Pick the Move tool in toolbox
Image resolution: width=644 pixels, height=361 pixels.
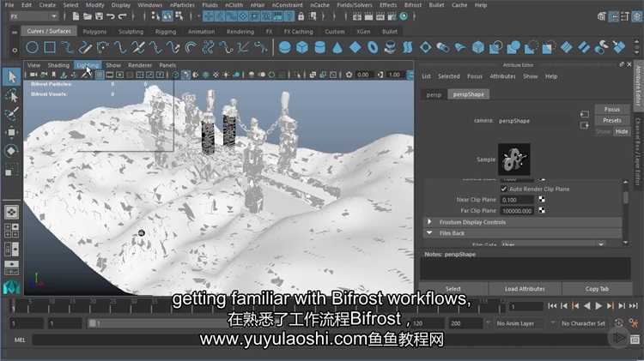point(11,132)
